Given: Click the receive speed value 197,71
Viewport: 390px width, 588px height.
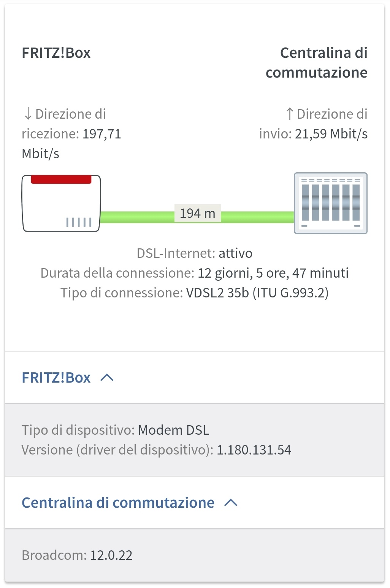Looking at the screenshot, I should (x=102, y=134).
